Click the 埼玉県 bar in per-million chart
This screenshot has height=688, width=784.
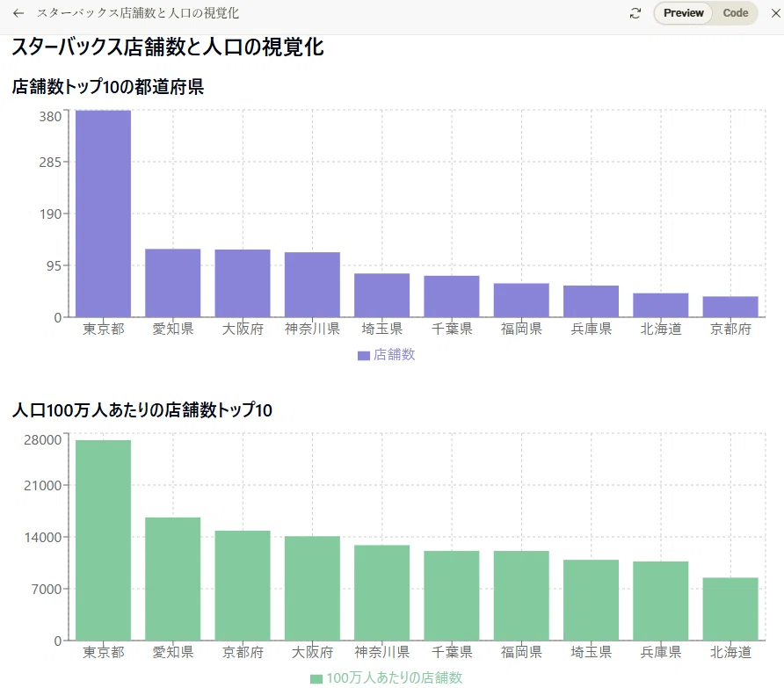point(591,600)
